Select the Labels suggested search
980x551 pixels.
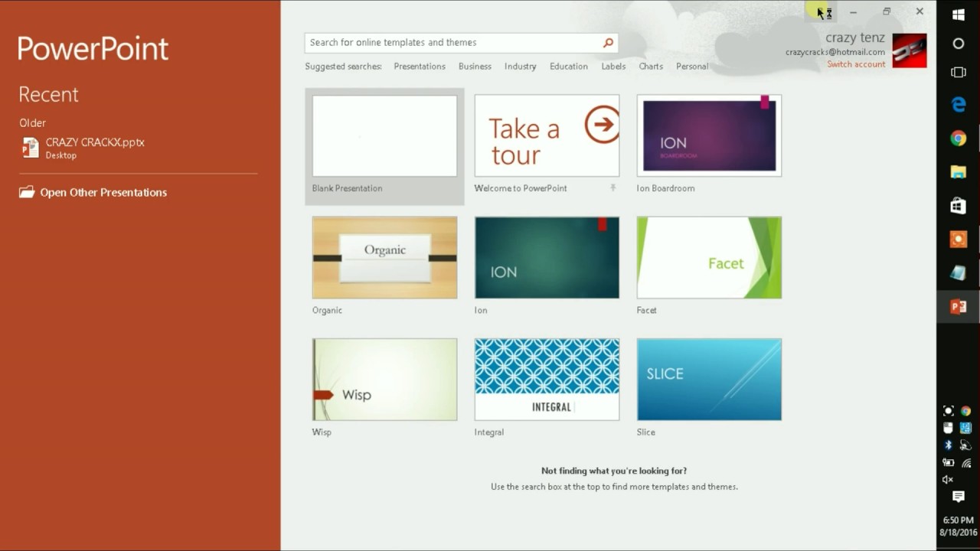[x=613, y=67]
